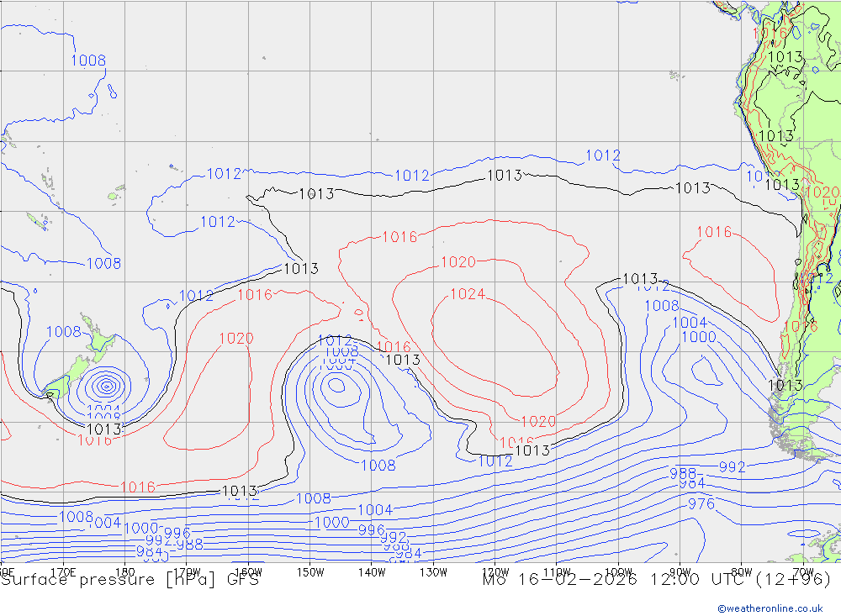Click the red 1020 label inside the 1024 contour
The height and width of the screenshot is (616, 841).
click(458, 262)
